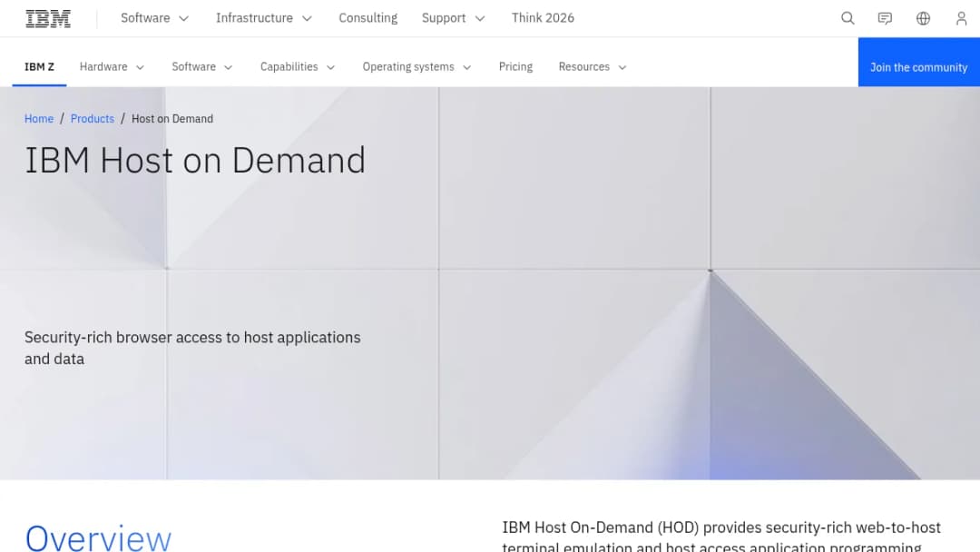Select the IBM Z tab

pyautogui.click(x=39, y=67)
